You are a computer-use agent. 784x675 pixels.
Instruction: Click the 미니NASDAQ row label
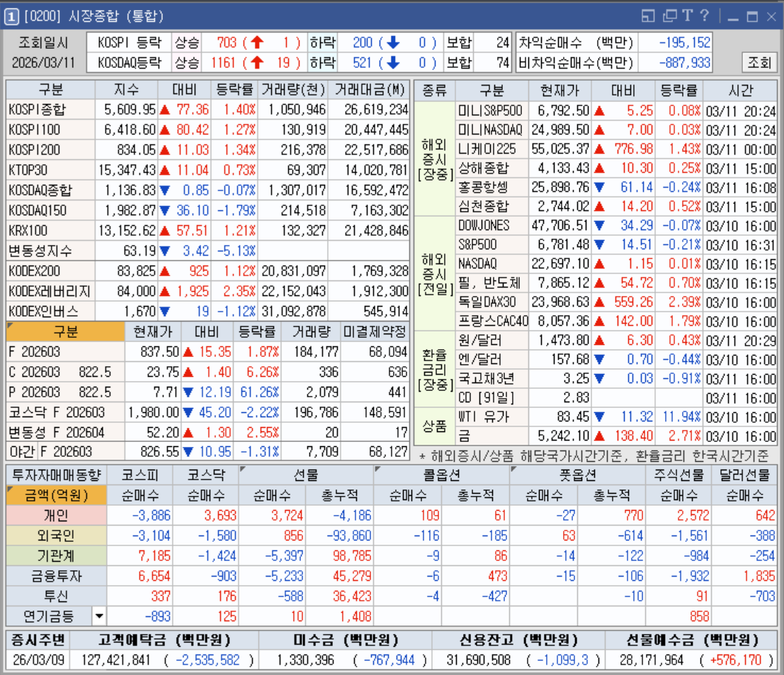click(x=491, y=130)
